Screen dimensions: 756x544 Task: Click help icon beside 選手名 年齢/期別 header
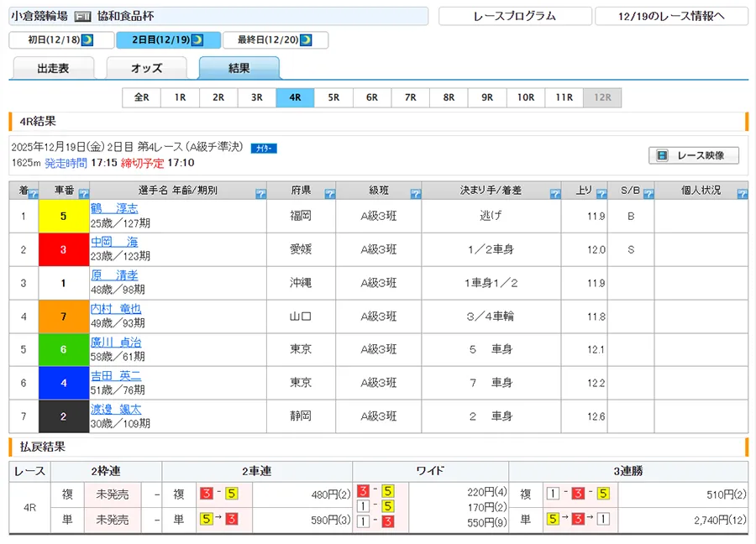260,194
